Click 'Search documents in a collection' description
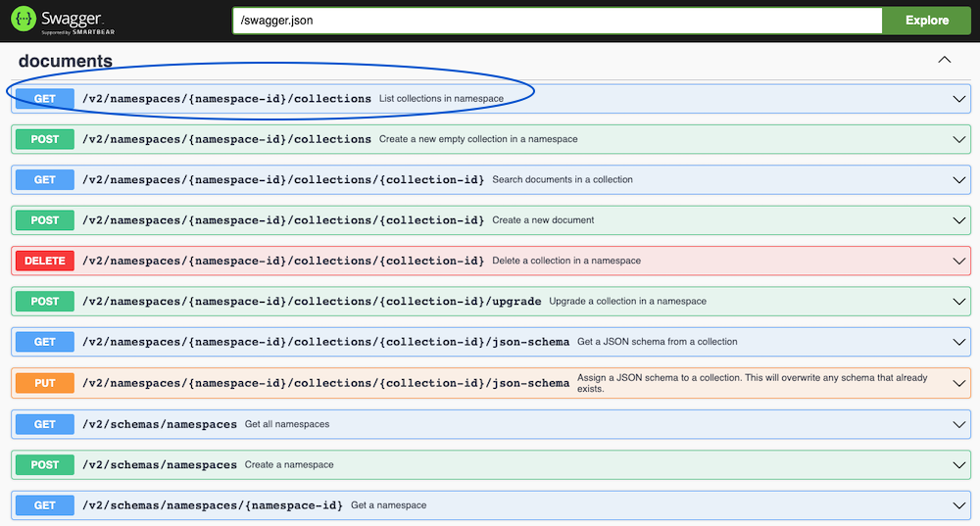This screenshot has width=980, height=526. [563, 180]
